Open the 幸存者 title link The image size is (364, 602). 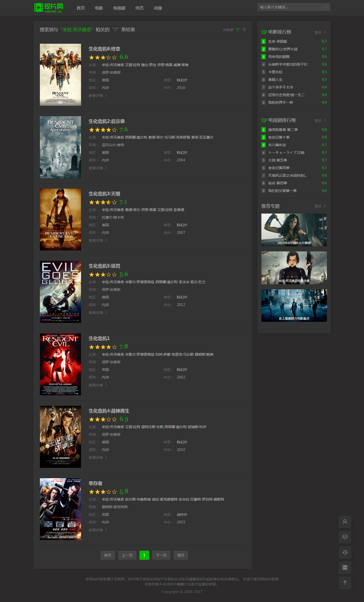(x=96, y=483)
